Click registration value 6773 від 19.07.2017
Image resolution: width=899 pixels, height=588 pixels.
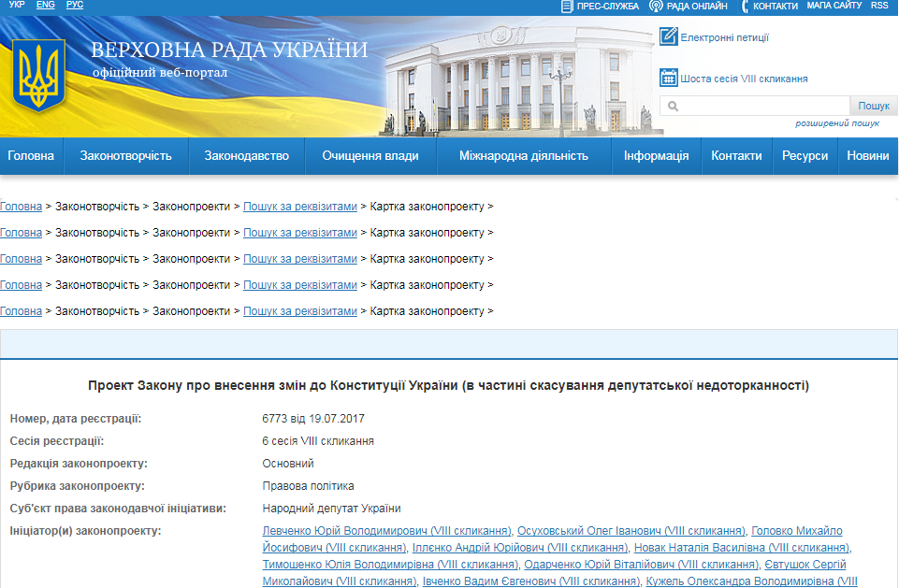click(x=313, y=419)
